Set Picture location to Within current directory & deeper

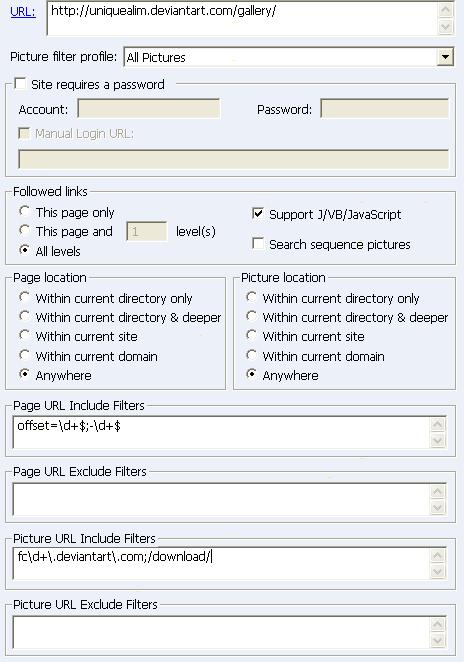(x=251, y=316)
